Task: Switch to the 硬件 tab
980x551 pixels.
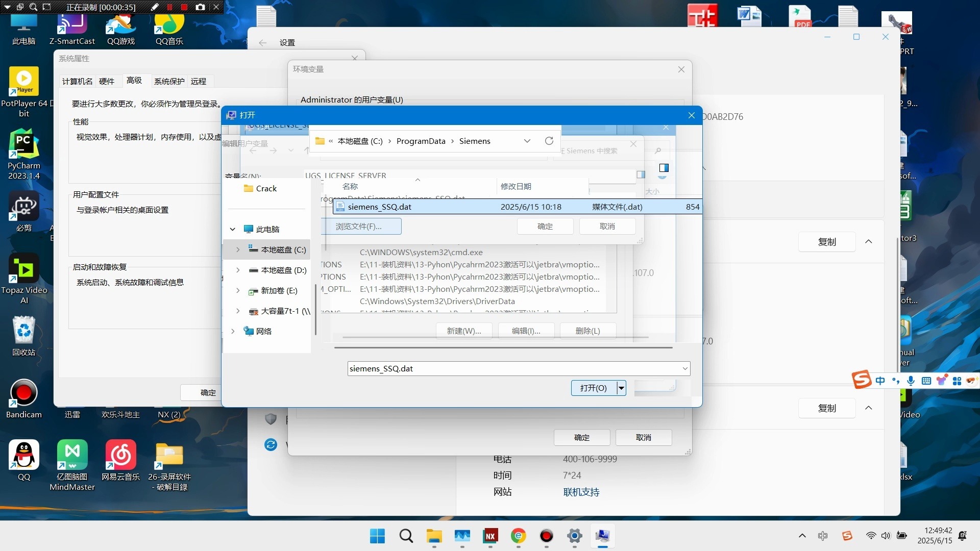Action: [107, 81]
